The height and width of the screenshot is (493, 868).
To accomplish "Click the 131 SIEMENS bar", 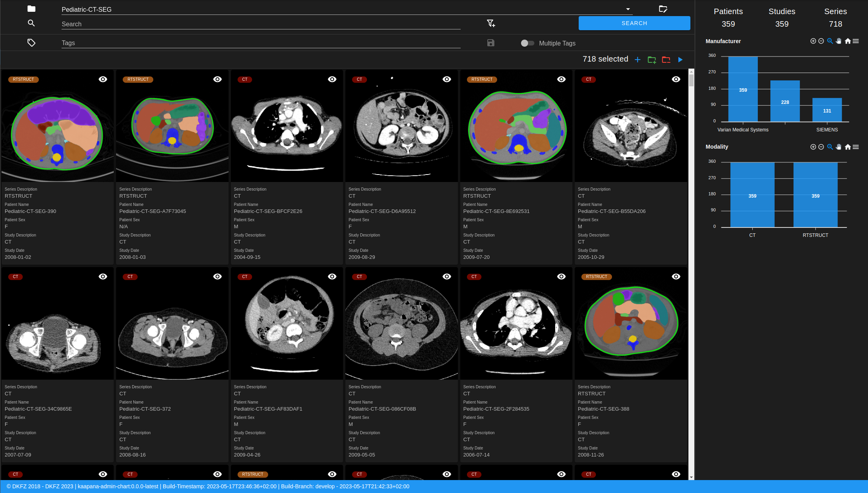I will pyautogui.click(x=827, y=110).
